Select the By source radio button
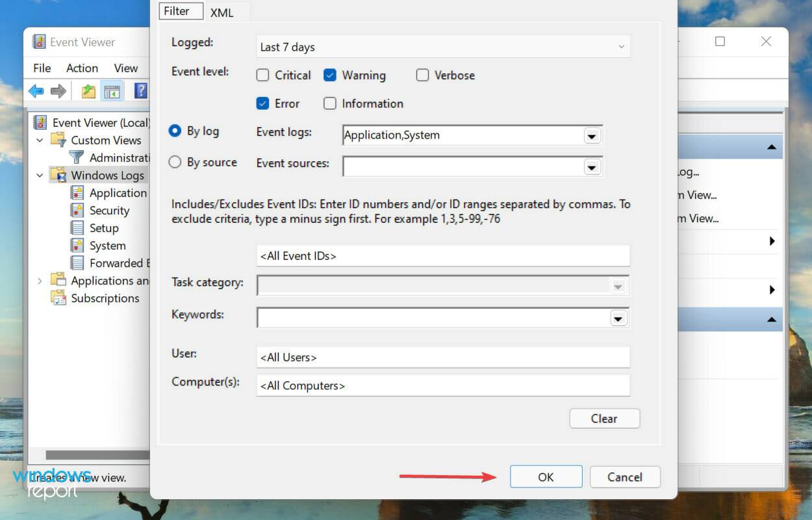The height and width of the screenshot is (520, 812). (x=174, y=162)
